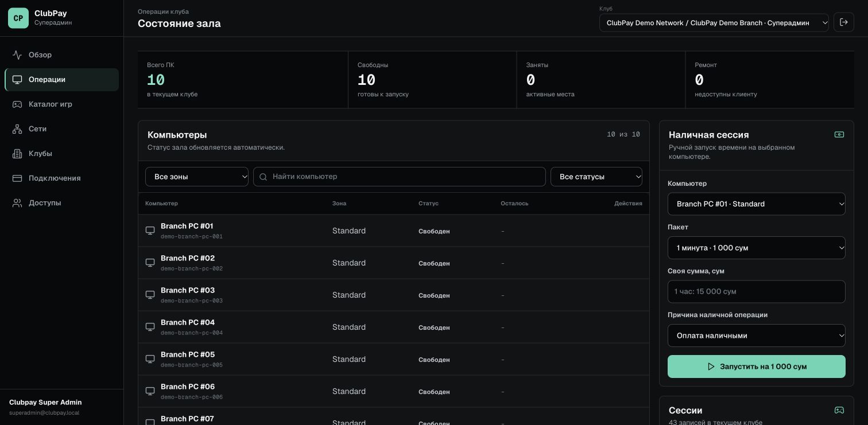Click the ClubPay CP logo badge
This screenshot has width=868, height=425.
pyautogui.click(x=18, y=18)
